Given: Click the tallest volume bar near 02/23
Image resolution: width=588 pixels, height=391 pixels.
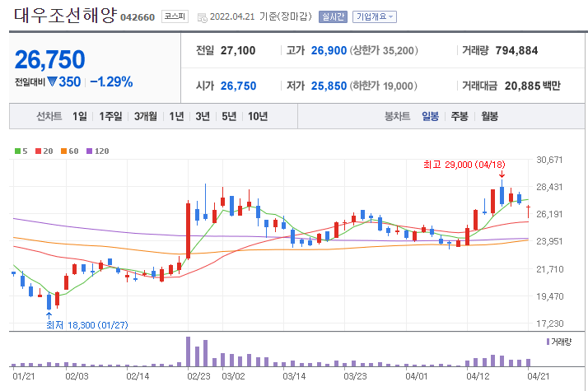Looking at the screenshot, I should pos(189,351).
